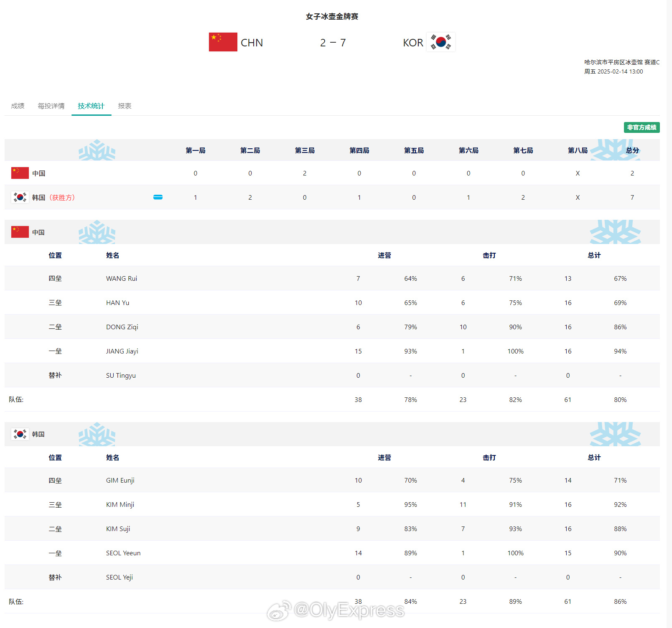Screen dimensions: 672x628
Task: Click the 总分 column header
Action: (632, 150)
